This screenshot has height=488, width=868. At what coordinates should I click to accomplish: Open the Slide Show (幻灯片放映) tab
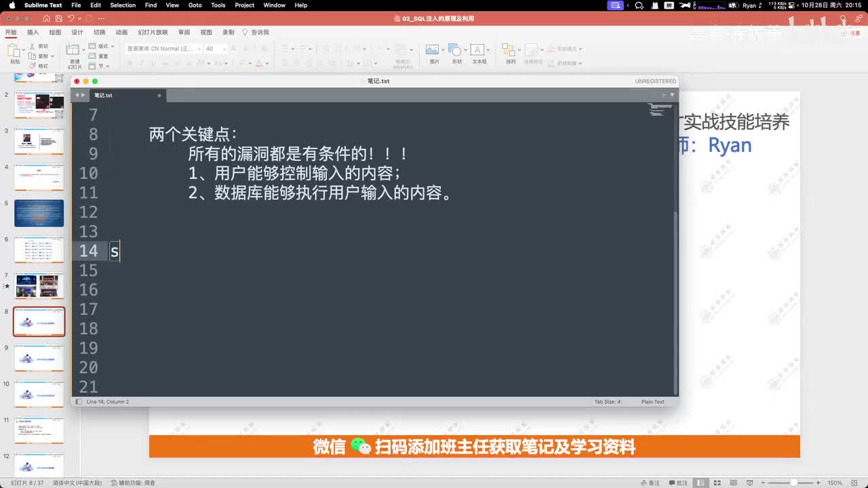[x=153, y=32]
